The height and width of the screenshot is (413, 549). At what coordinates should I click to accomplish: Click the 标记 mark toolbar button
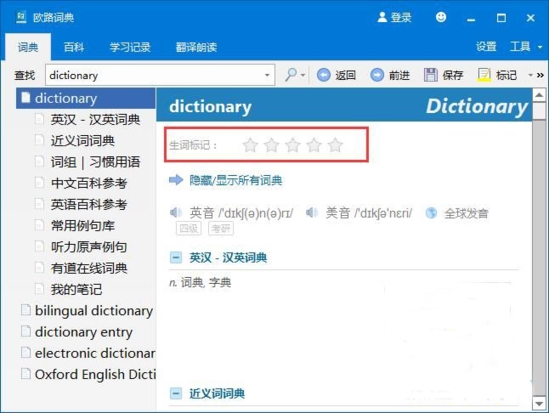coord(497,75)
